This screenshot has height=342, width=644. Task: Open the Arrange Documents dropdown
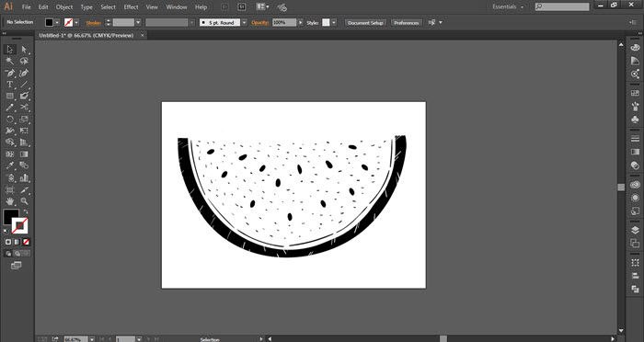point(263,7)
